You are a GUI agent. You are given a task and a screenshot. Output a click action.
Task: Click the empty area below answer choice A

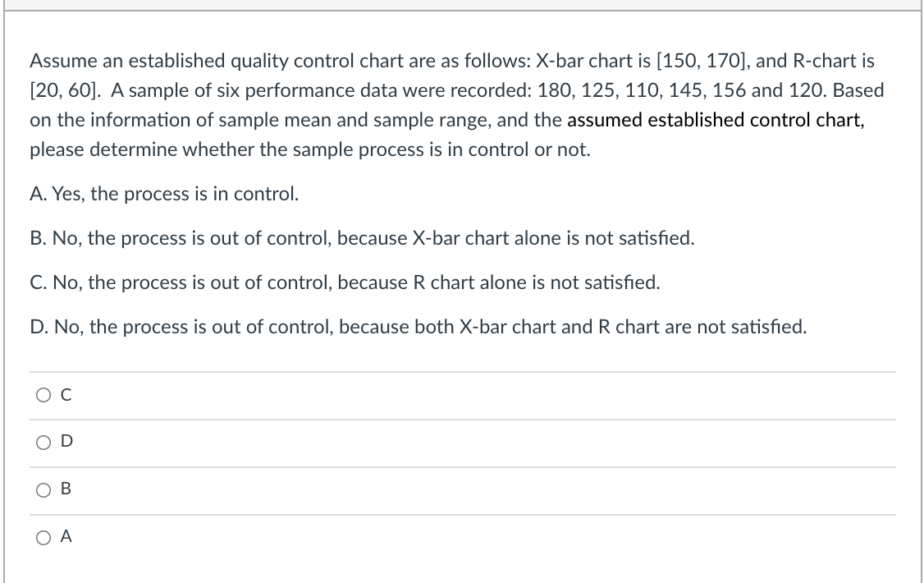(460, 567)
